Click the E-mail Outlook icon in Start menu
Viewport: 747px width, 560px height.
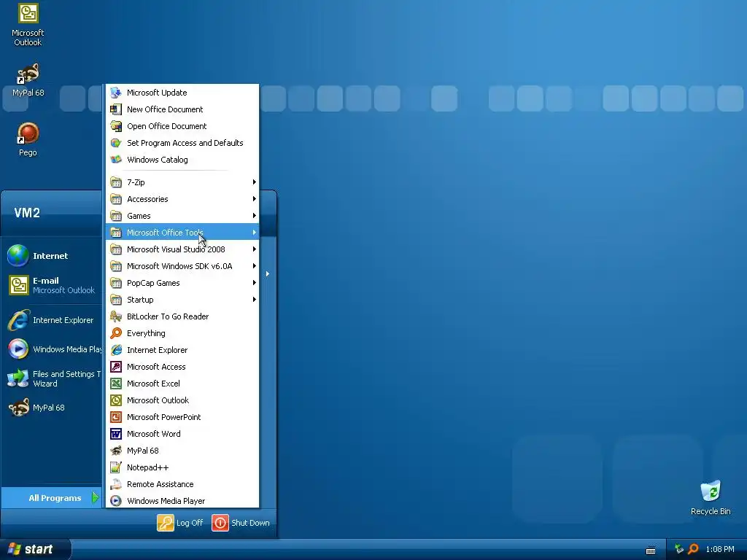[x=18, y=285]
